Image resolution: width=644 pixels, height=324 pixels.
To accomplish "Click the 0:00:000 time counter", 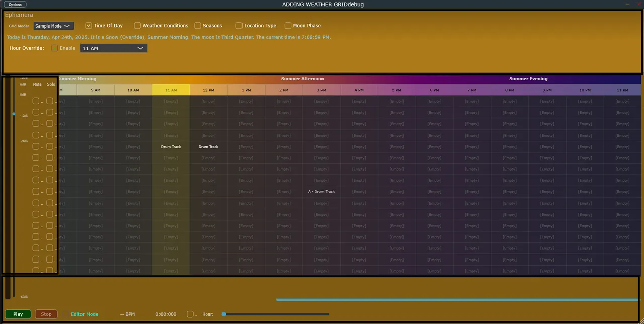I will point(166,314).
